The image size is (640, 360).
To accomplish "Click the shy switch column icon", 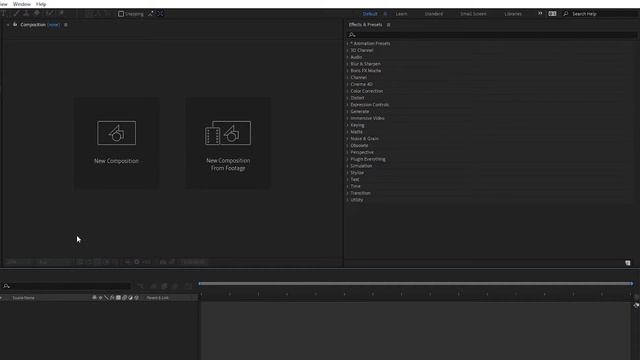I will pyautogui.click(x=94, y=298).
